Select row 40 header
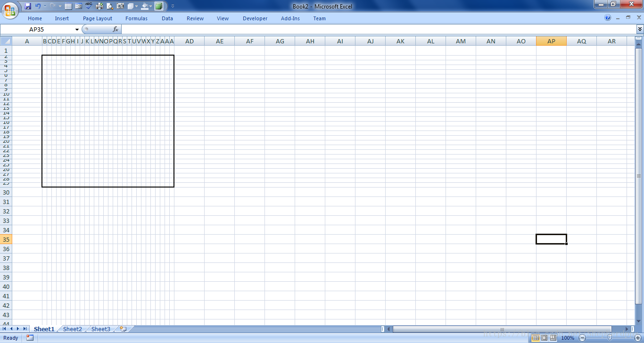Viewport: 644px width, 343px height. click(x=6, y=286)
